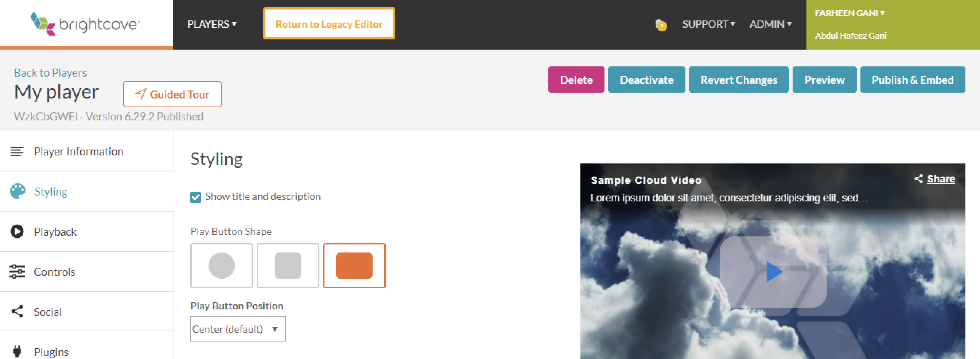The image size is (980, 359).
Task: Click the Player Information lines icon
Action: [17, 151]
